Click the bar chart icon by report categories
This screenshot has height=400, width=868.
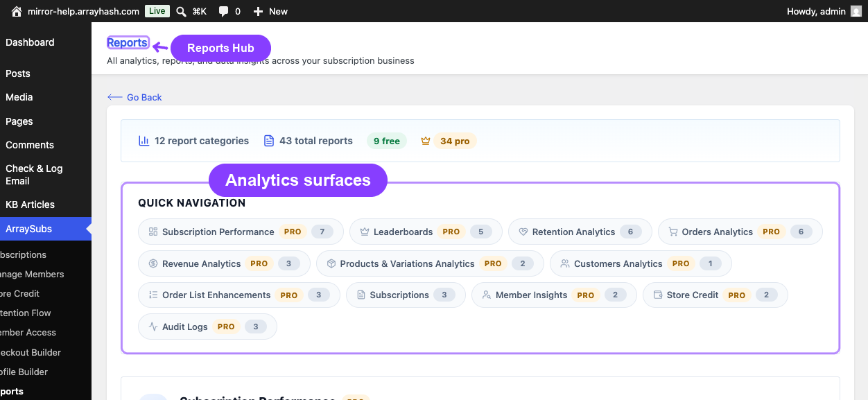pos(144,141)
